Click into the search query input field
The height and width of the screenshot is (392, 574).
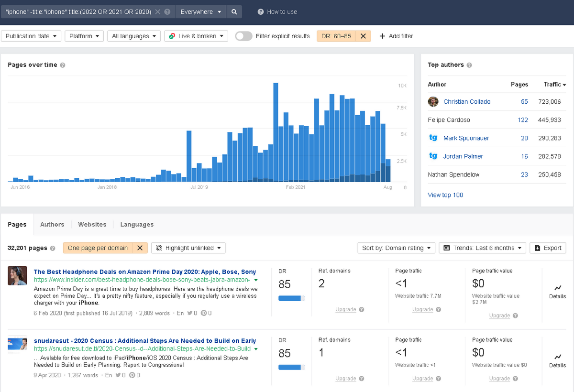click(78, 12)
